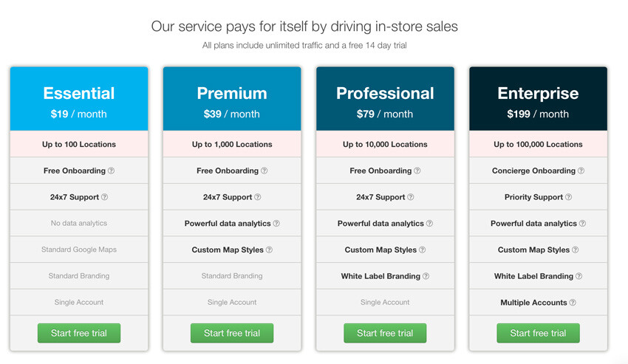The image size is (628, 364).
Task: Start free trial for Essential plan
Action: click(79, 333)
